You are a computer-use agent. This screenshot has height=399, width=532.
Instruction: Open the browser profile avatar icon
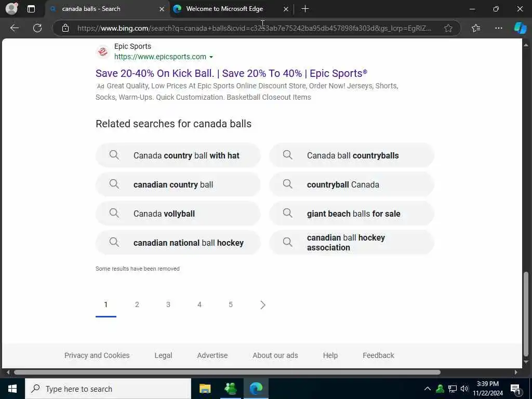click(11, 9)
